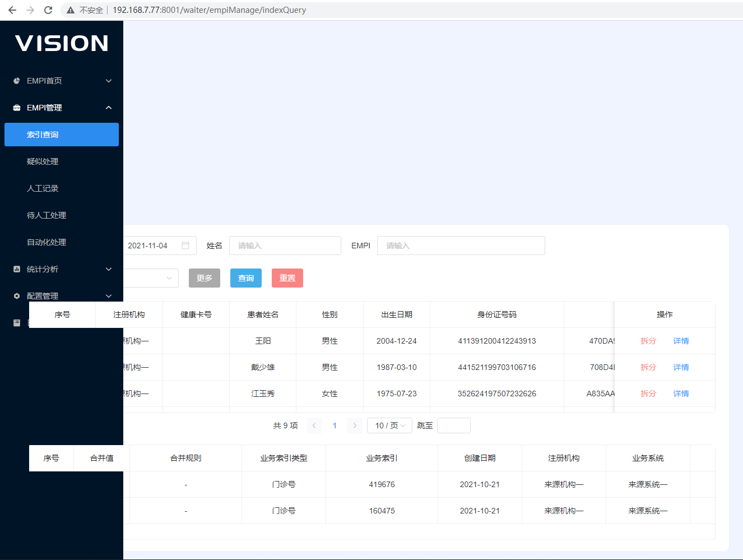This screenshot has width=743, height=560.
Task: Collapse the EMPI管理 menu chevron
Action: (x=109, y=108)
